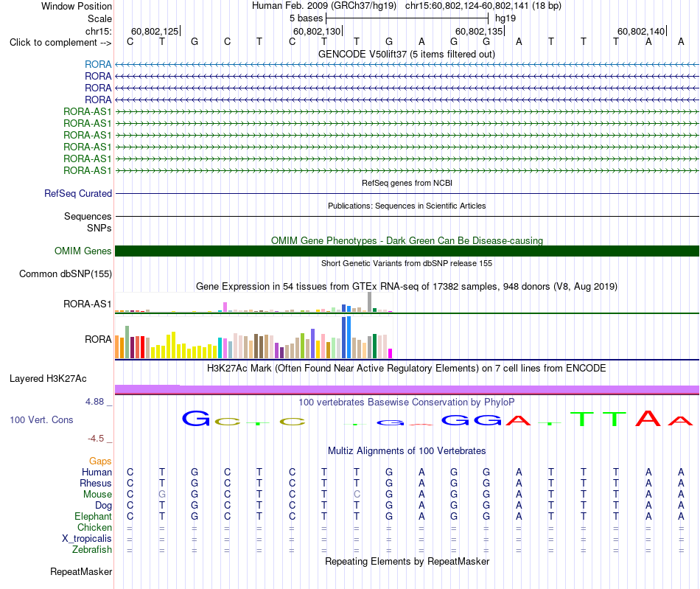Viewport: 700px width, 589px height.
Task: Click the large blue G in the conservation logo
Action: 195,419
